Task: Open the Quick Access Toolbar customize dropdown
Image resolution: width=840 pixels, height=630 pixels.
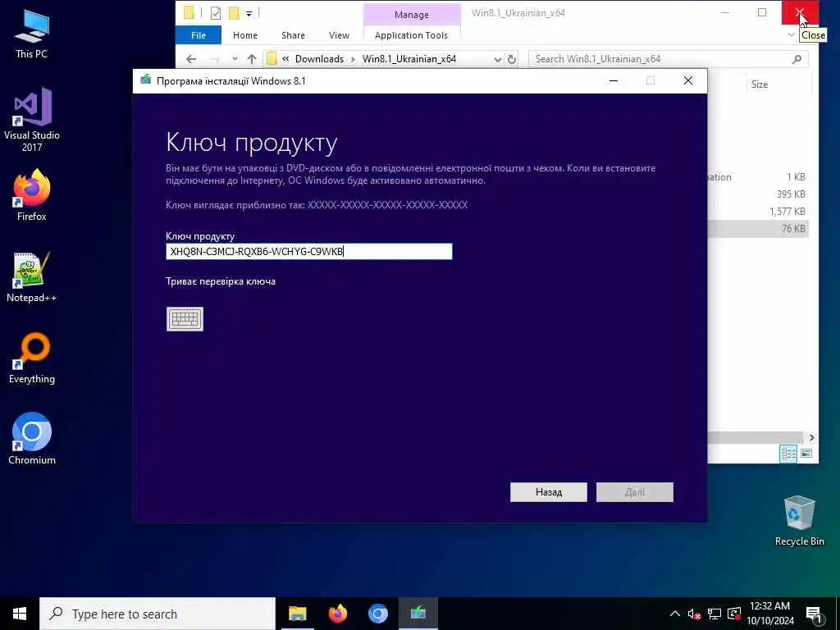Action: [249, 13]
